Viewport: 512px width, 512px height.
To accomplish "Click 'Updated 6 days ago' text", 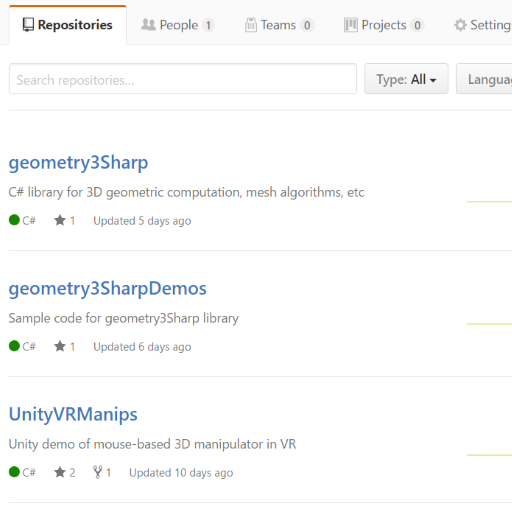I will tap(142, 347).
